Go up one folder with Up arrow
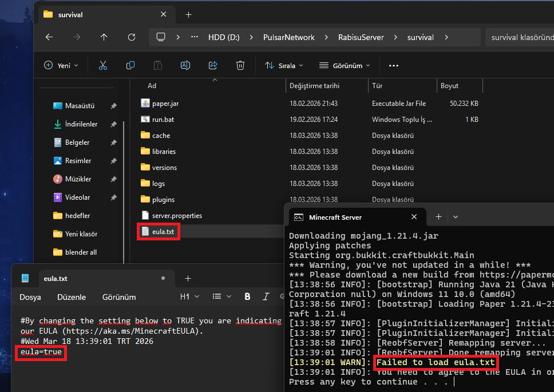The image size is (554, 392). (104, 37)
